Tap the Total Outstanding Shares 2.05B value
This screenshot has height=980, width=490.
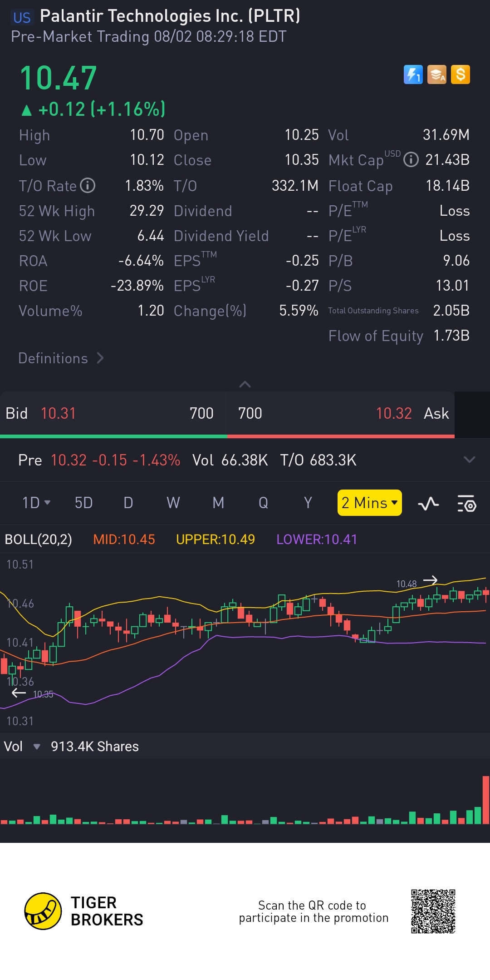[x=451, y=310]
